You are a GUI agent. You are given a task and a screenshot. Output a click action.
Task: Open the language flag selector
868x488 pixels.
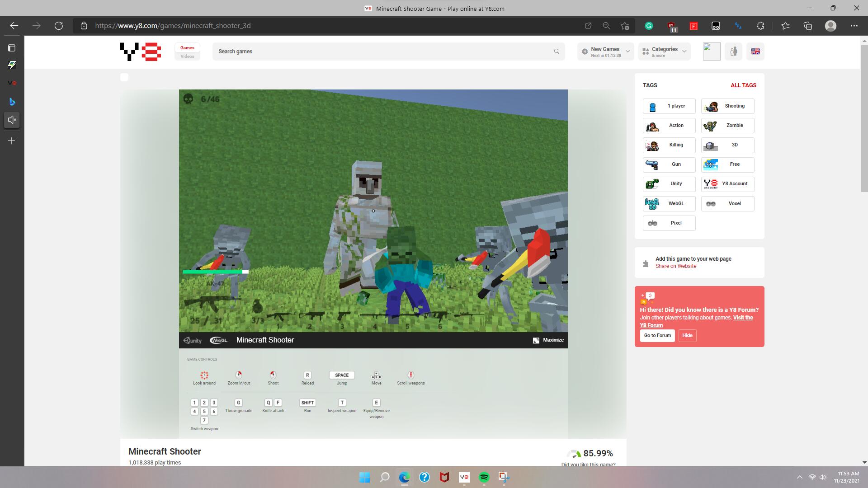[755, 52]
